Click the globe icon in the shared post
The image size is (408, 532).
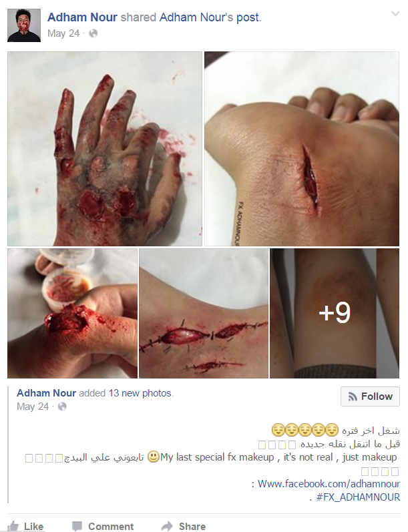62,407
